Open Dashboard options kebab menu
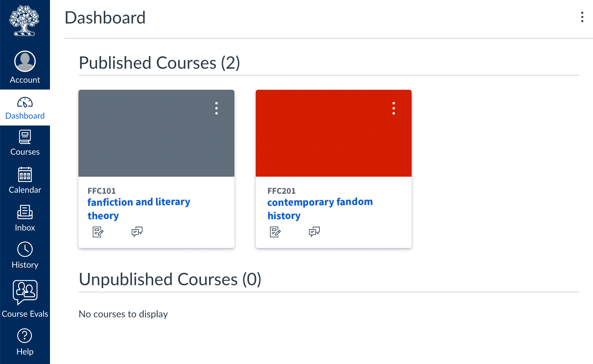The image size is (593, 364). 582,17
